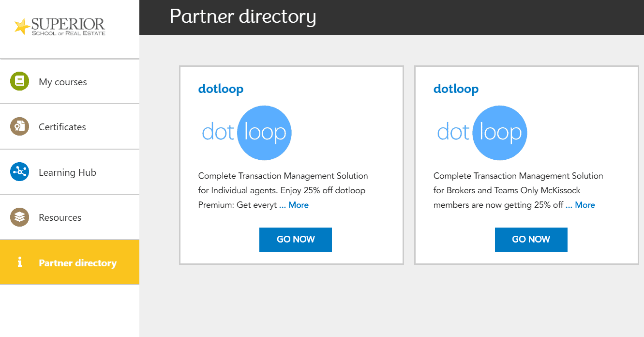Expand More link in Individual agents card
The width and height of the screenshot is (644, 337).
coord(294,205)
